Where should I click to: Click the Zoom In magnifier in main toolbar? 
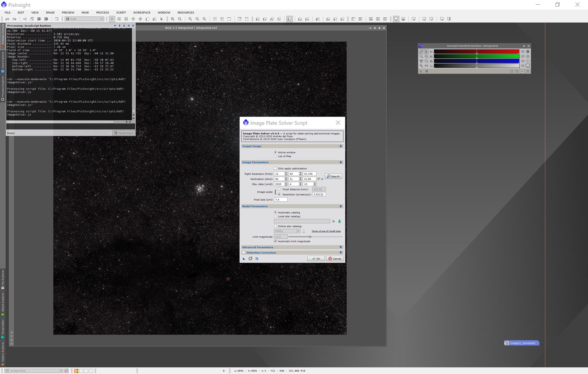[x=173, y=19]
